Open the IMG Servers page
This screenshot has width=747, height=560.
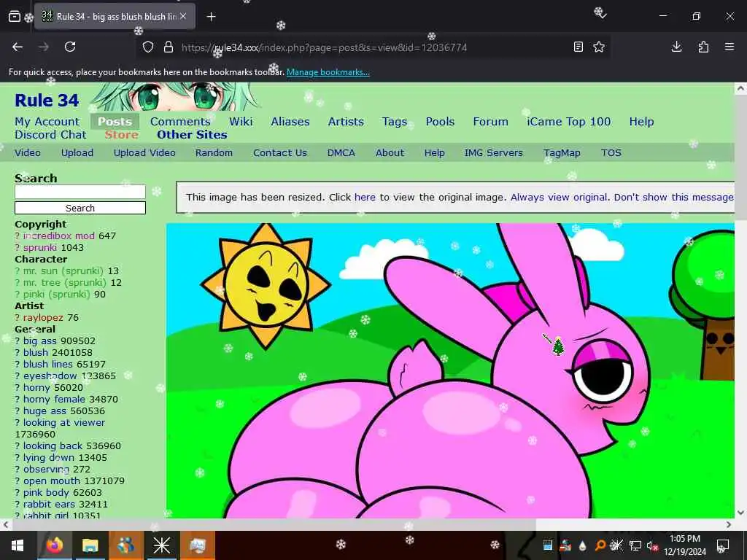tap(494, 153)
